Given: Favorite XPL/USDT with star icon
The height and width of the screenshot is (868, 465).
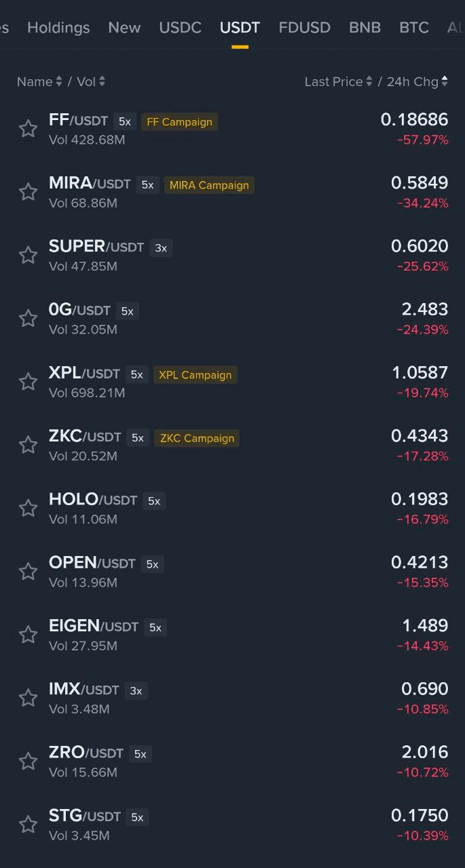Looking at the screenshot, I should click(28, 382).
